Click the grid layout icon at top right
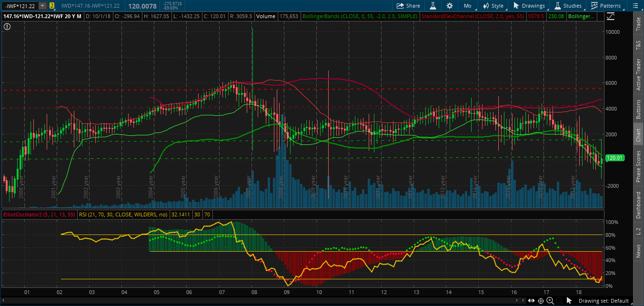 [x=636, y=6]
